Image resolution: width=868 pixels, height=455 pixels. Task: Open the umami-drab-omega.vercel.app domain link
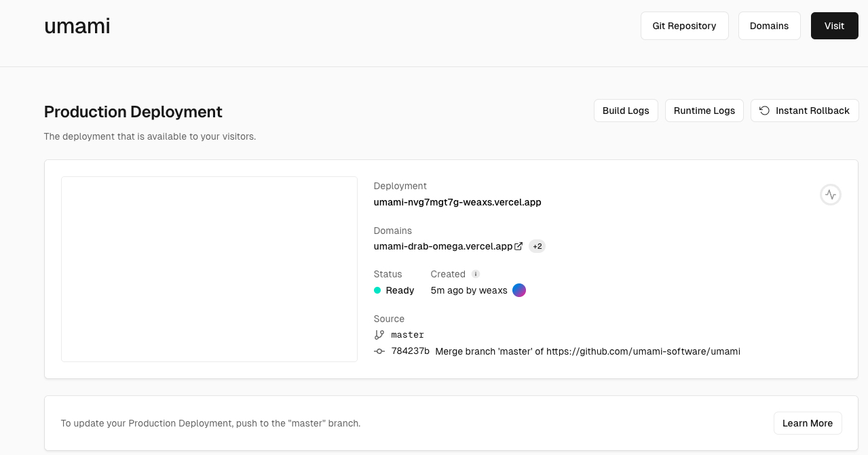point(442,246)
